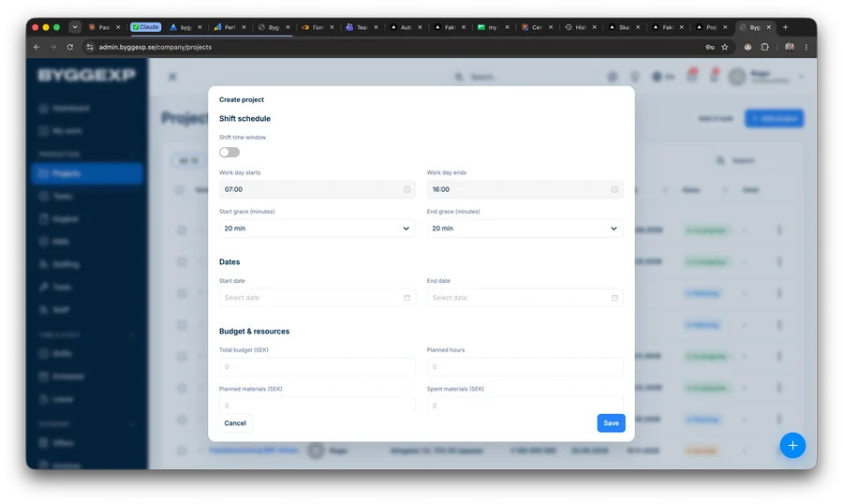Viewport: 843px width, 504px height.
Task: Close the Proj tab
Action: click(x=725, y=27)
